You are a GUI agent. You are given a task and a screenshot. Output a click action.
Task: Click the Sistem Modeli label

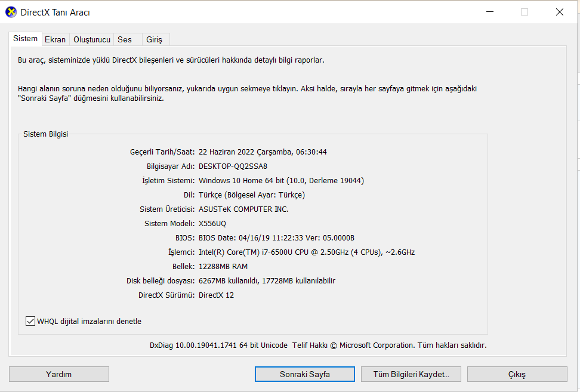(x=169, y=224)
